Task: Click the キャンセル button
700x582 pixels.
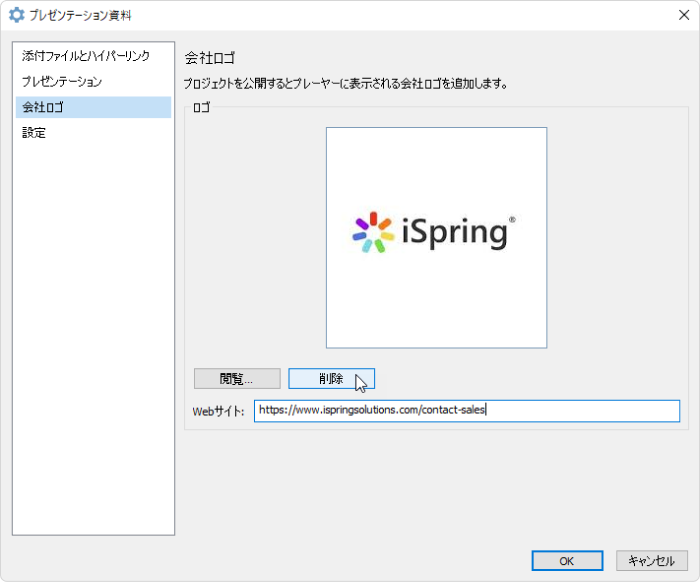Action: 652,561
